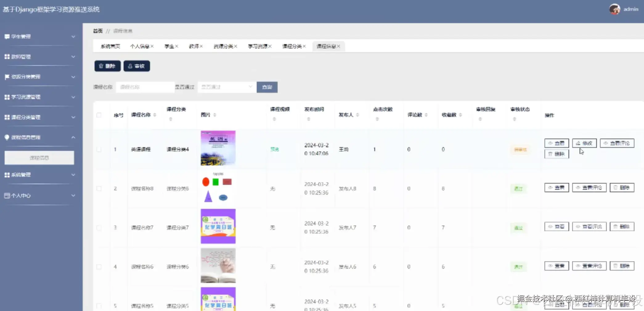Open 查看评论 for row 课程名称7
The height and width of the screenshot is (311, 644).
[x=589, y=226]
